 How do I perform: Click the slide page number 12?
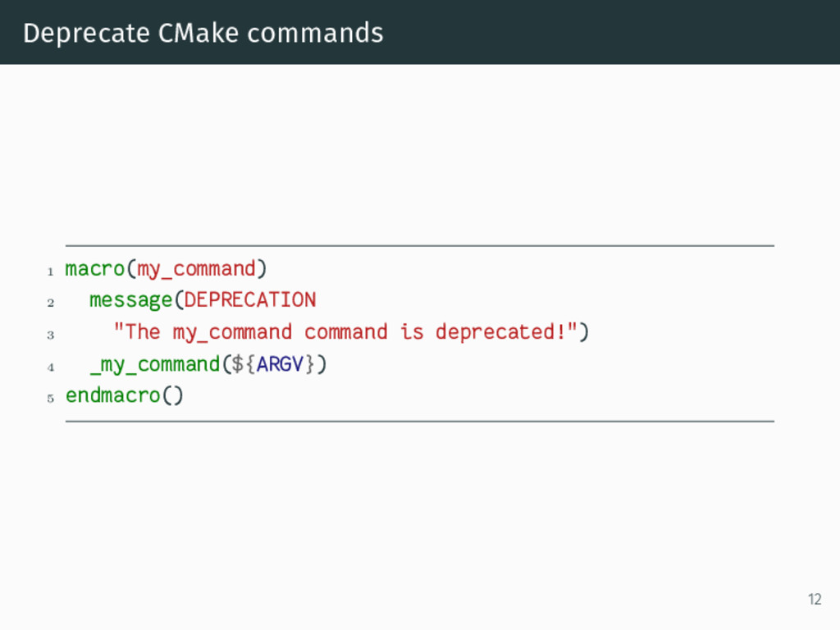815,599
